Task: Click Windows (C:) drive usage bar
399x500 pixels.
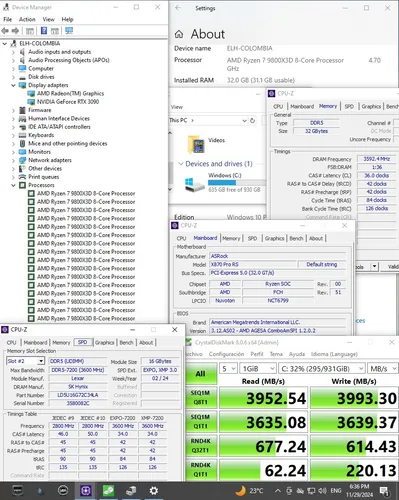Action: [237, 183]
